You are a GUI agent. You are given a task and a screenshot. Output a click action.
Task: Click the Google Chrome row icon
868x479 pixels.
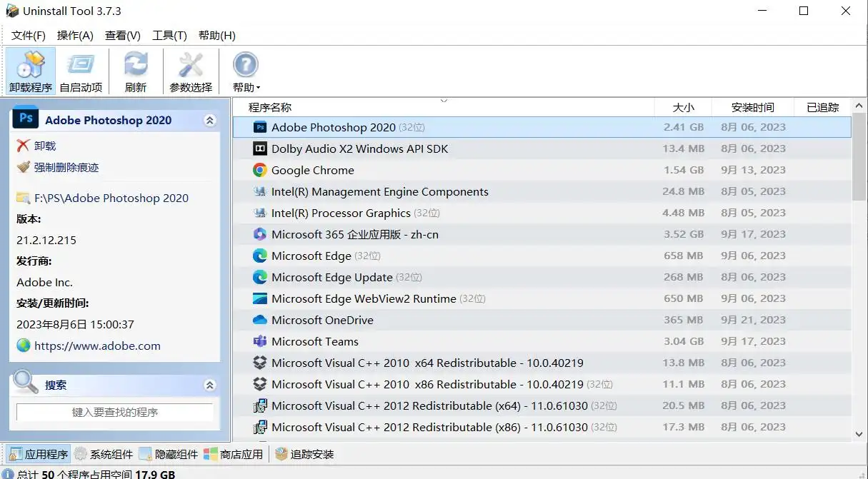coord(260,170)
